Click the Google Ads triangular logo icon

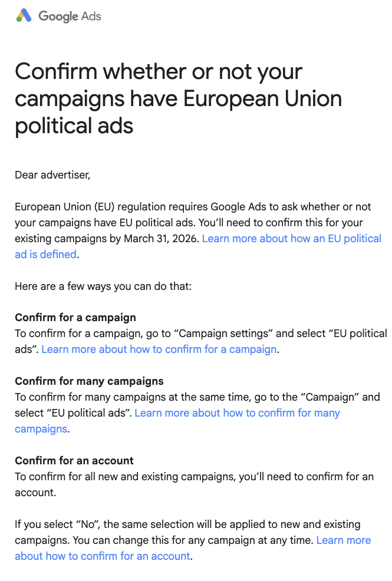[x=24, y=16]
